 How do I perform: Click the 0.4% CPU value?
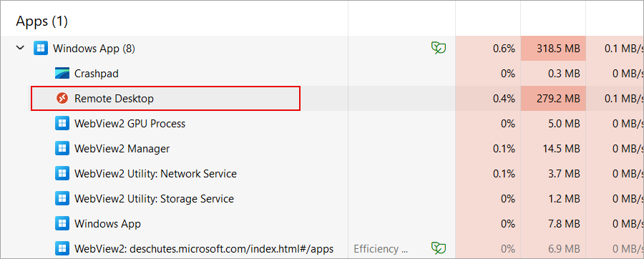coord(504,99)
